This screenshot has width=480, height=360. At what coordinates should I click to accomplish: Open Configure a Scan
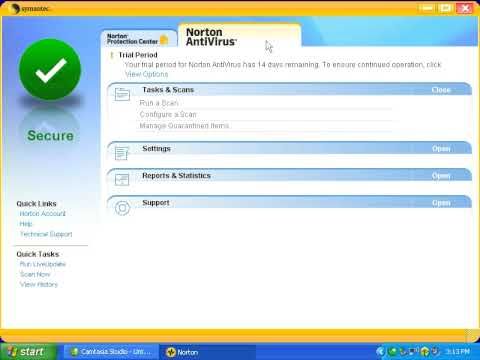point(168,114)
